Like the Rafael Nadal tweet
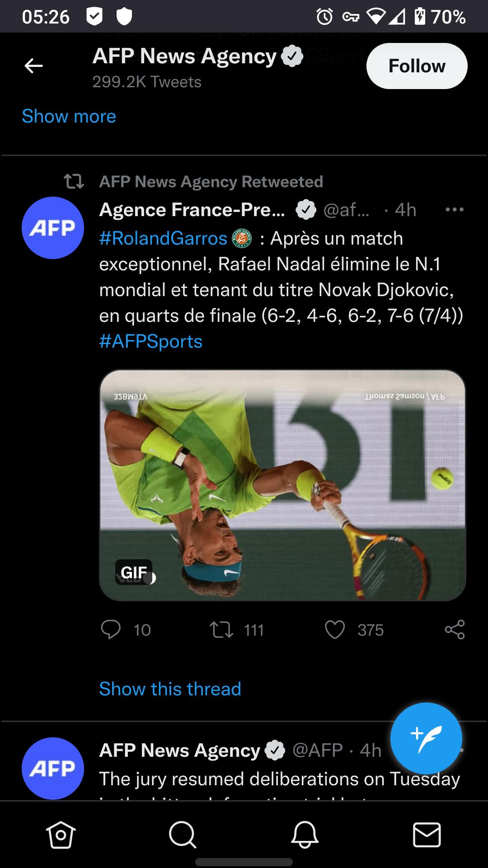 tap(335, 629)
